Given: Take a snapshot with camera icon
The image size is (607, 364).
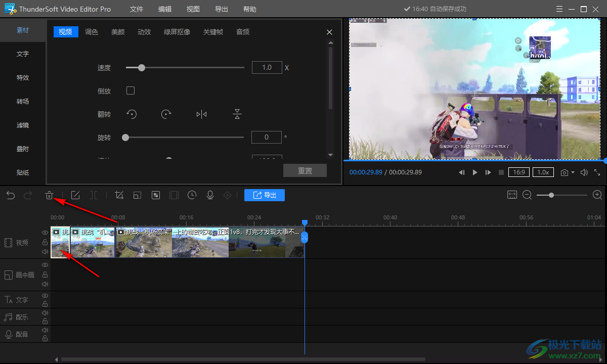Looking at the screenshot, I should (x=565, y=172).
